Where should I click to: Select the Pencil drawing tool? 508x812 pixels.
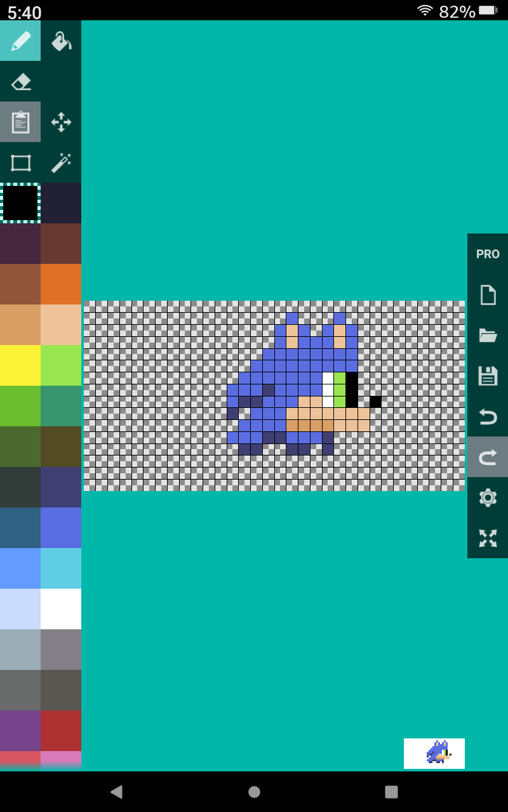[x=20, y=41]
